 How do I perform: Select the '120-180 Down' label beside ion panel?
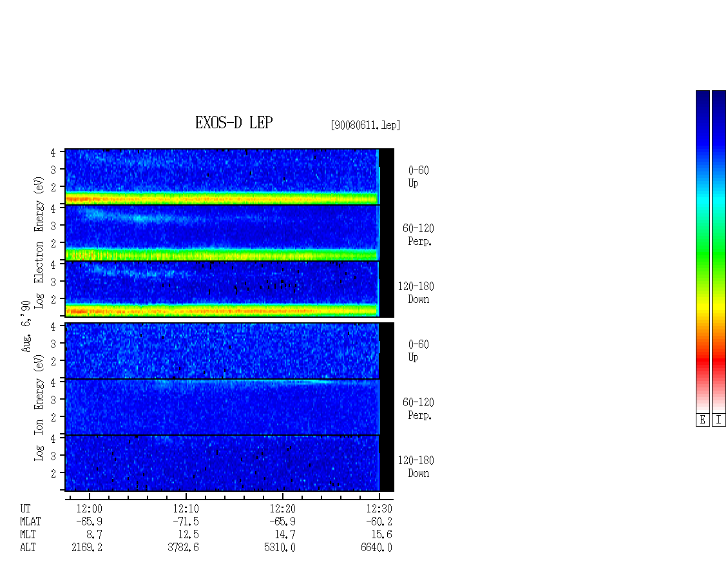pyautogui.click(x=416, y=467)
